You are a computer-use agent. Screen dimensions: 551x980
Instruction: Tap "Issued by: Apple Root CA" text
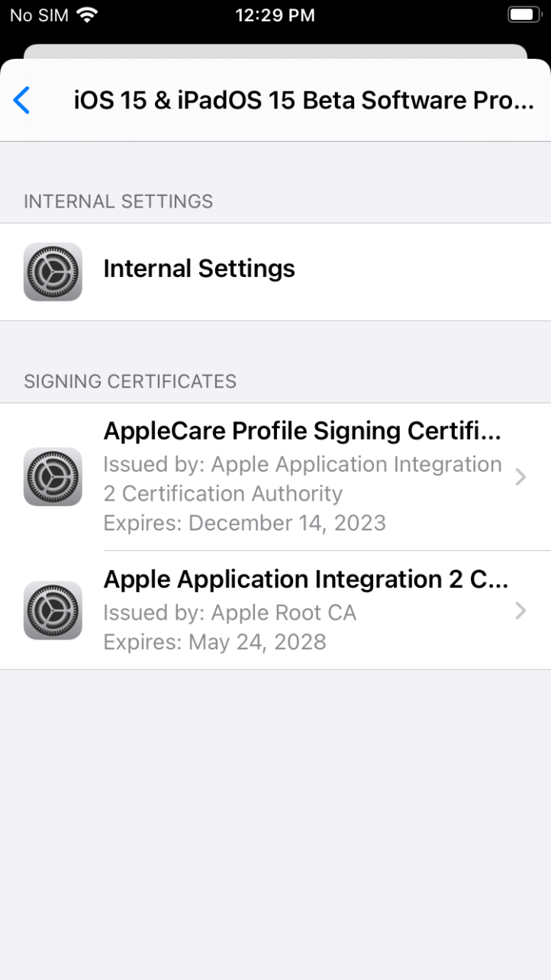click(230, 613)
